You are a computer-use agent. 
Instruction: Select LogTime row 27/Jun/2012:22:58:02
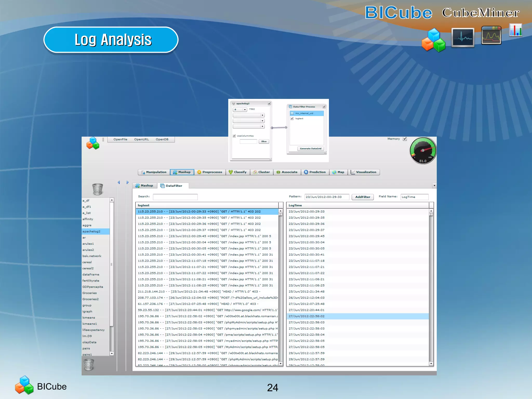point(358,316)
